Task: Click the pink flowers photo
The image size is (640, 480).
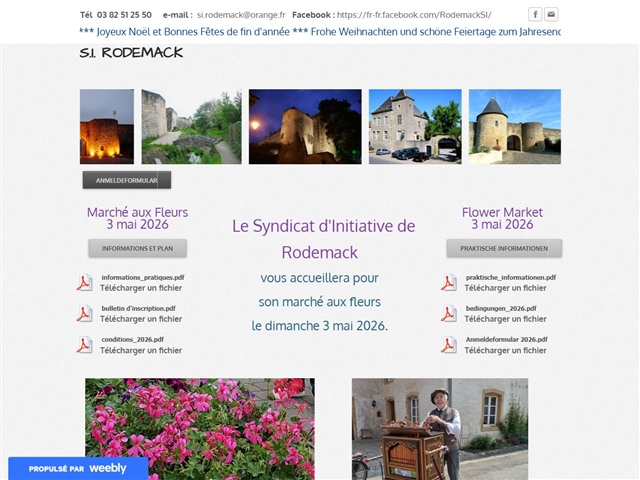Action: pyautogui.click(x=200, y=429)
